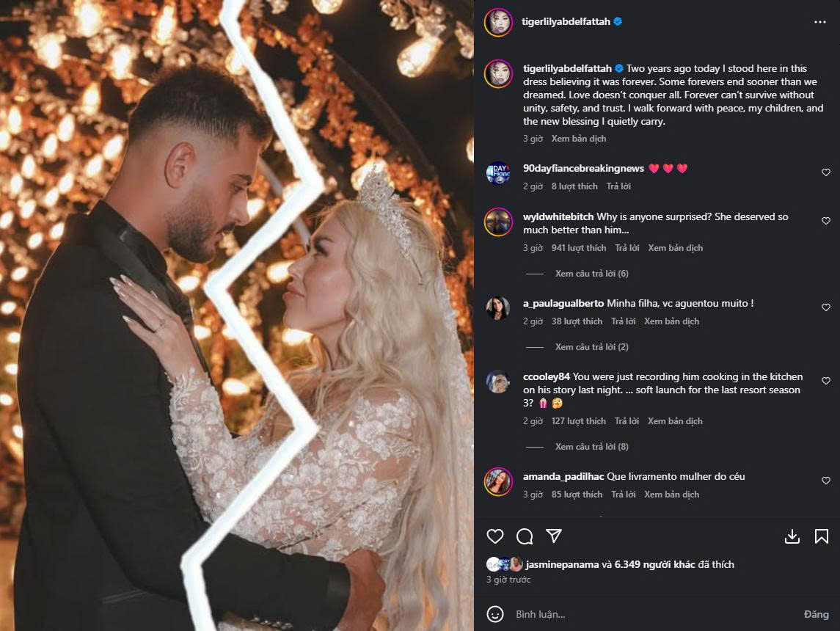View translation of the post caption

click(579, 139)
